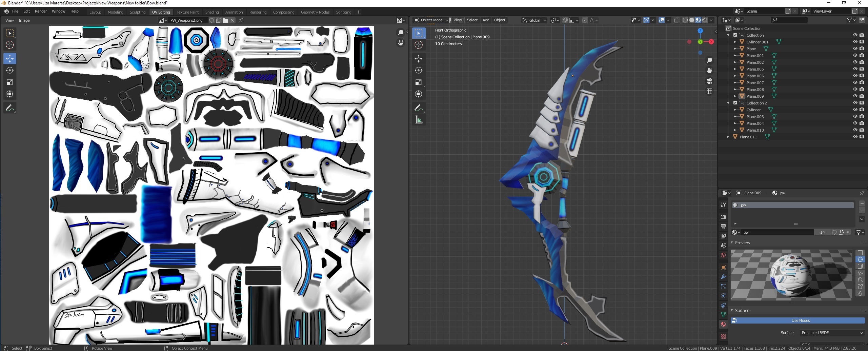Open the Render properties tab icon
This screenshot has height=351, width=868.
point(723,217)
